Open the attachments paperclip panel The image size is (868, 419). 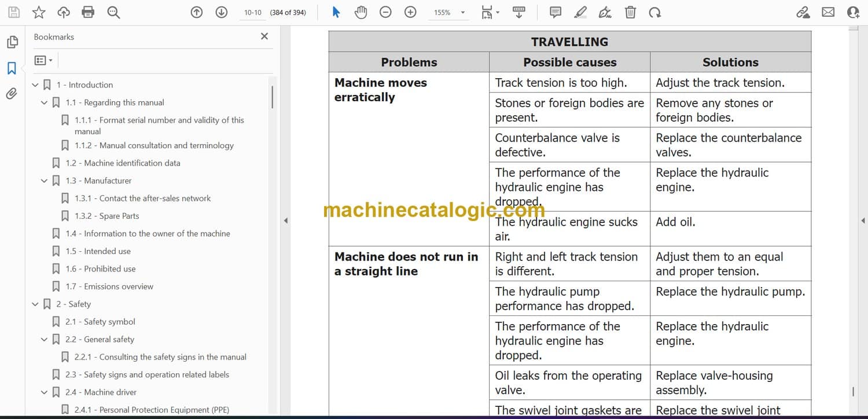(x=12, y=93)
